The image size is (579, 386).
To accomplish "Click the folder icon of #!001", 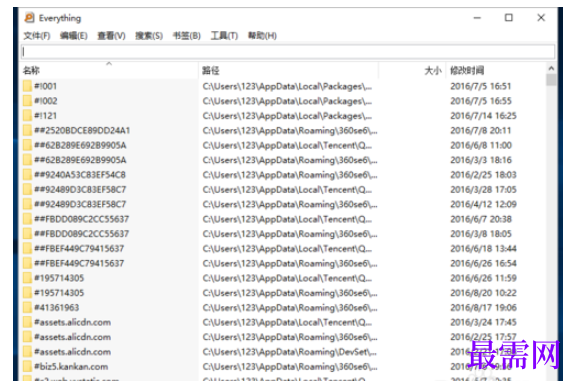I will click(27, 86).
